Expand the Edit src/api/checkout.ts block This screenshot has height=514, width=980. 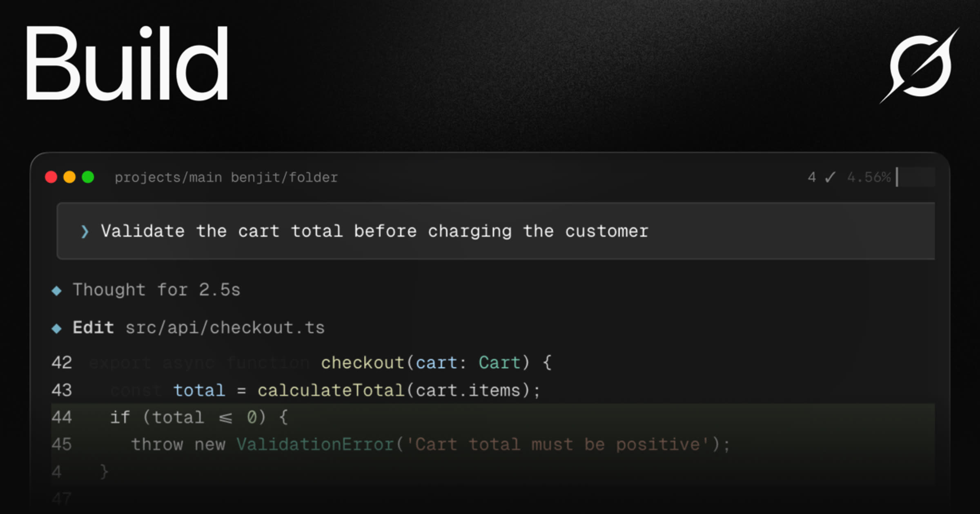(198, 328)
